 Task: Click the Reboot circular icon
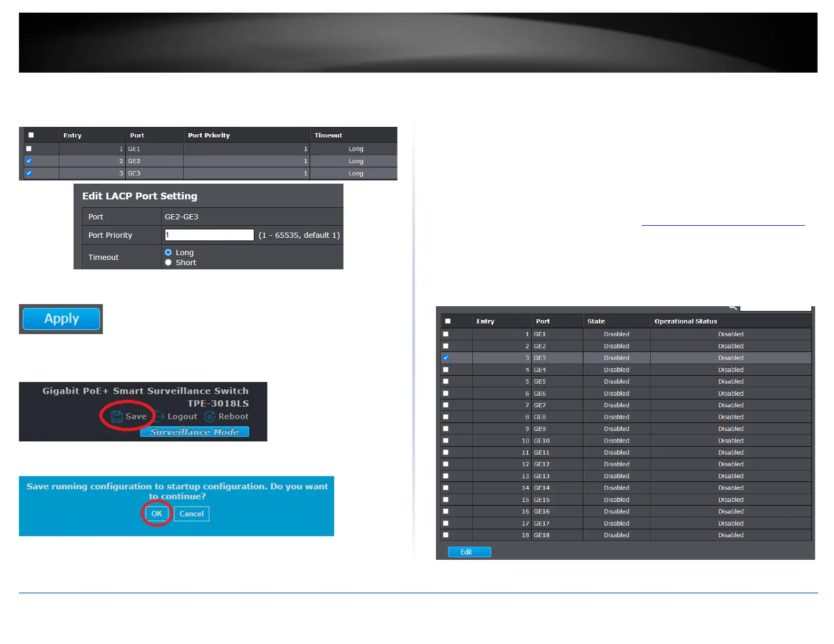point(210,417)
